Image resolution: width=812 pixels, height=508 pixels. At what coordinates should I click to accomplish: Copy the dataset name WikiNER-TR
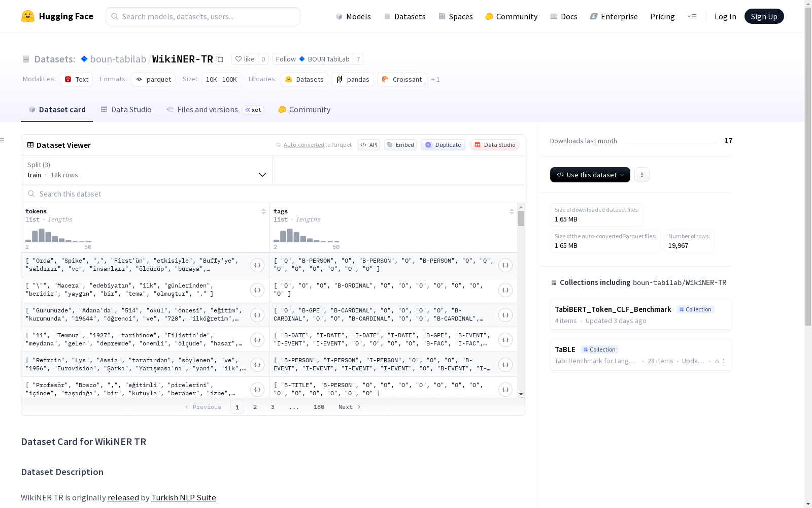[220, 59]
